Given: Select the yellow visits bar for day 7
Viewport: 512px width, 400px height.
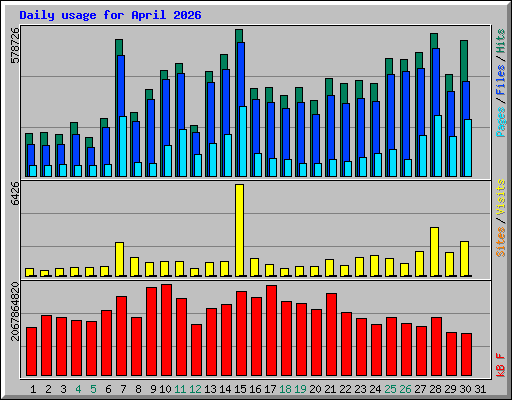Looking at the screenshot, I should coord(119,259).
